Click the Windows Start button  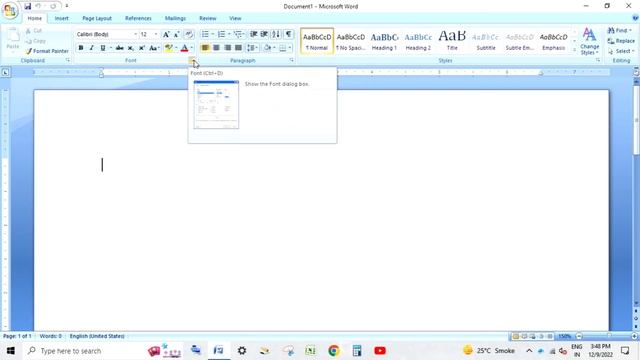[11, 351]
